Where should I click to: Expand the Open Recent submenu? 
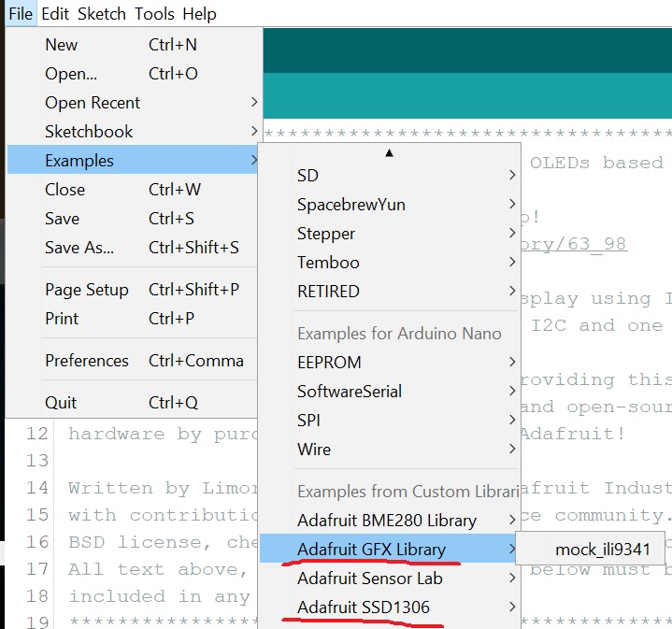[x=93, y=103]
